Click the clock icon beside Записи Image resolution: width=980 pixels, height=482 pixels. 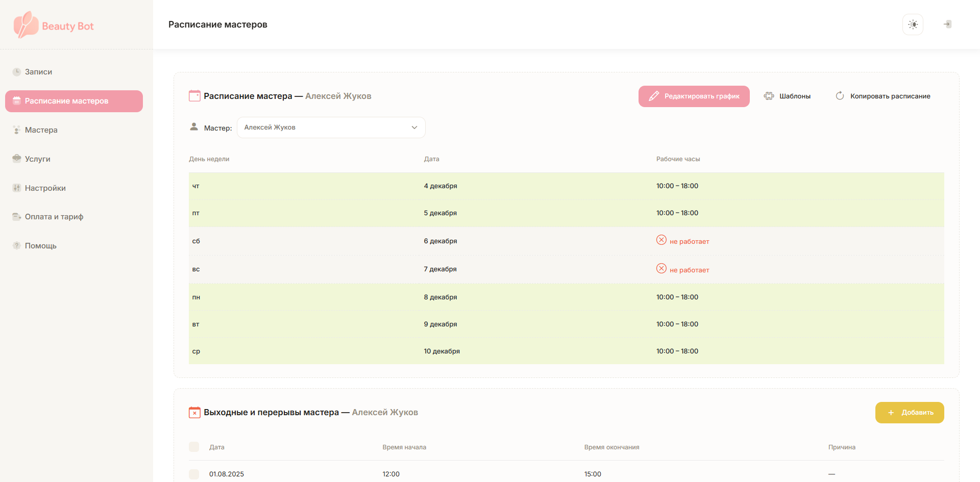point(17,72)
